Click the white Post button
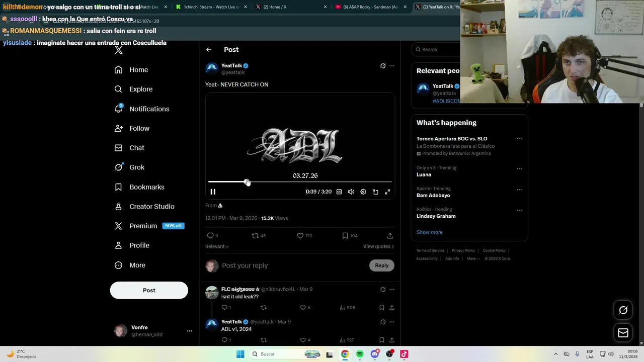 click(x=149, y=290)
